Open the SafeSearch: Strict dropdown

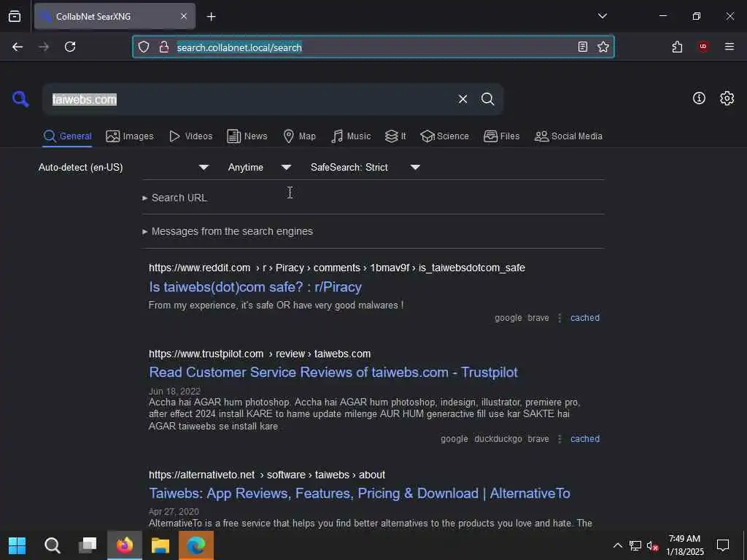tap(365, 167)
